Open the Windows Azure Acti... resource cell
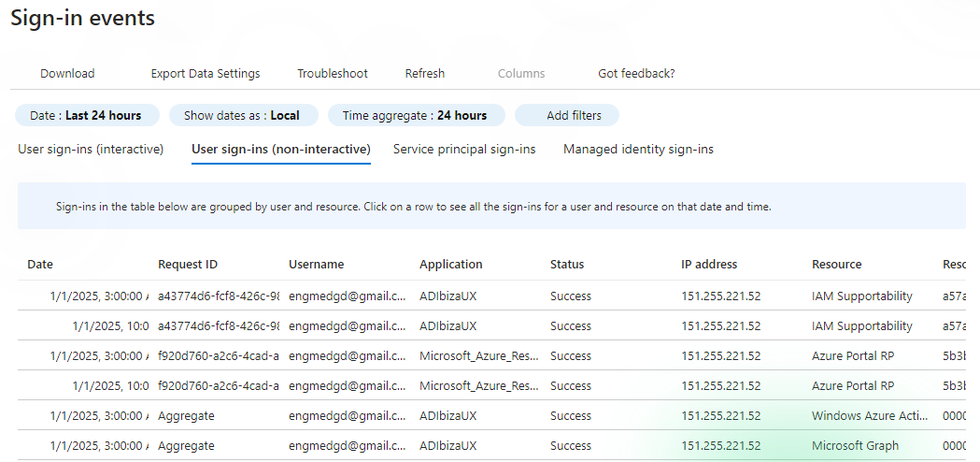This screenshot has height=462, width=980. (x=871, y=415)
